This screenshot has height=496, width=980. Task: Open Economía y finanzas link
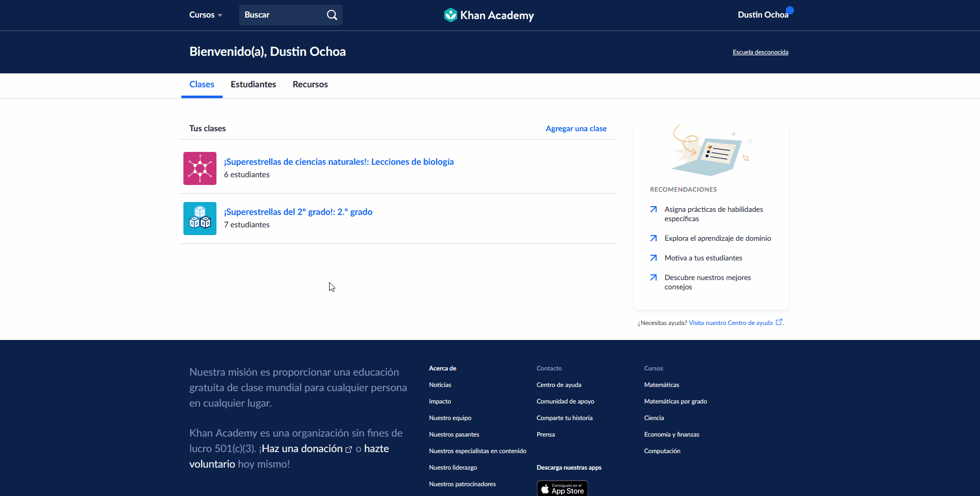(672, 435)
